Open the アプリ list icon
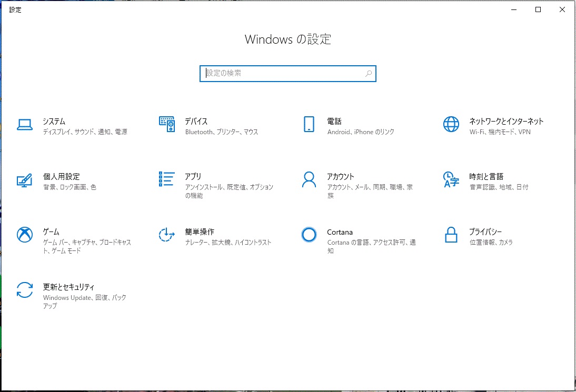Image resolution: width=576 pixels, height=392 pixels. [167, 179]
